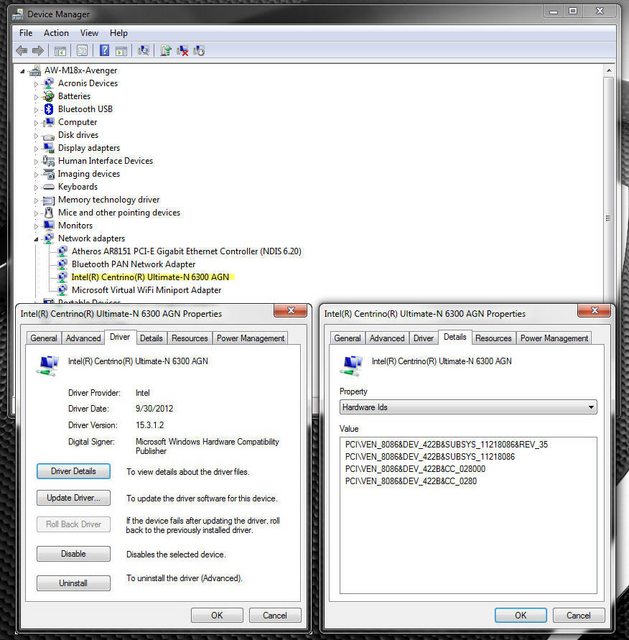Open the View menu
Screen dimensions: 629x640
(x=89, y=33)
